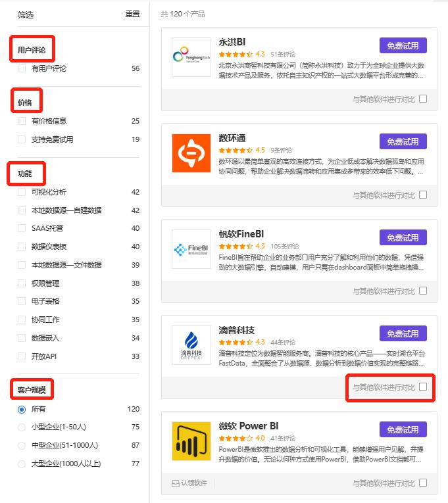Enable the 数据仪表板 filter
448x503 pixels.
[x=22, y=247]
